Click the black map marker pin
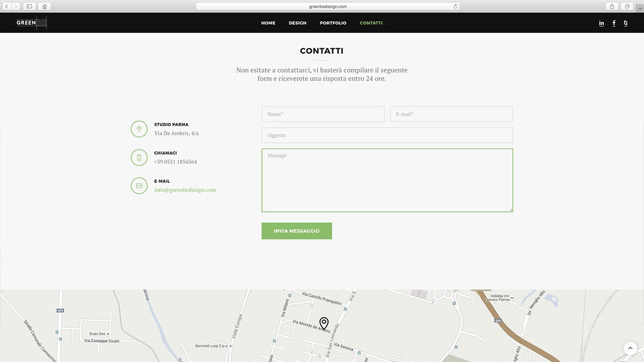The height and width of the screenshot is (362, 644). [x=324, y=323]
